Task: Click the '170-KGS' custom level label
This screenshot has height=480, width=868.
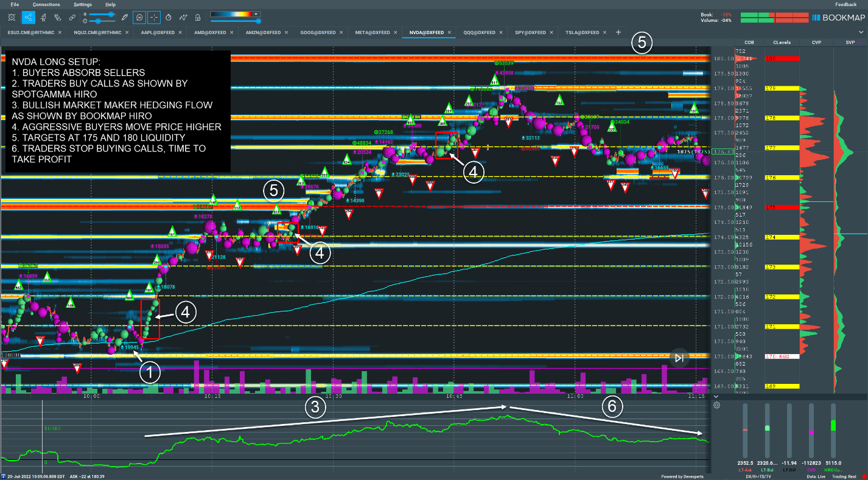Action: coord(782,356)
